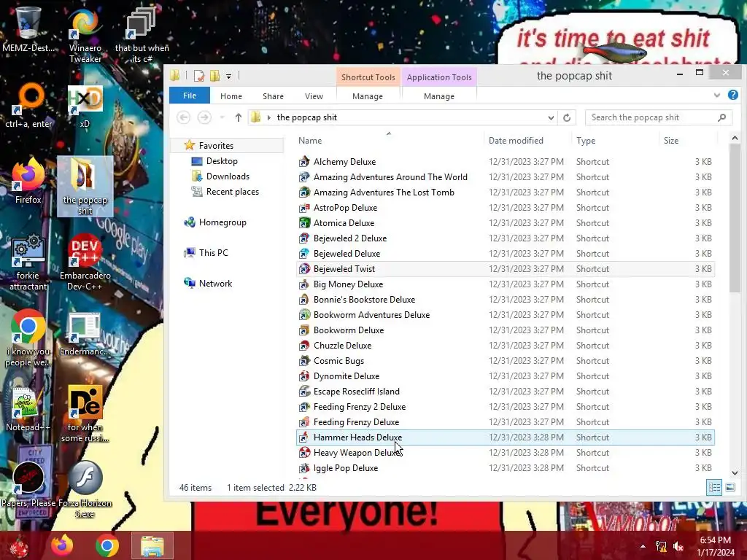
Task: Click the muted volume tray icon
Action: [678, 545]
